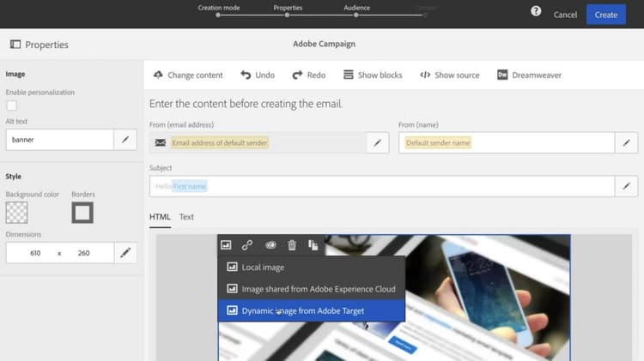Edit From email address pencil icon
644x361 pixels.
pyautogui.click(x=377, y=142)
